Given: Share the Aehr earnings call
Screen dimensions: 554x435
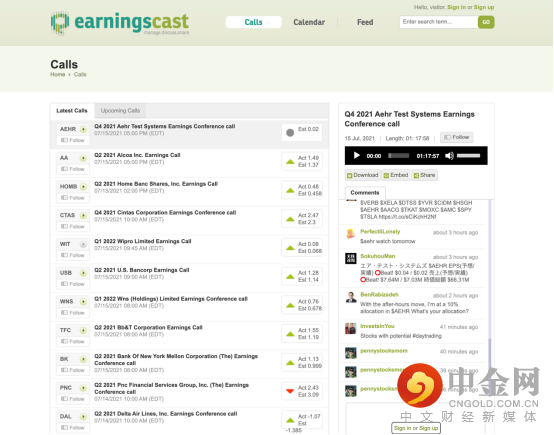Looking at the screenshot, I should [424, 175].
